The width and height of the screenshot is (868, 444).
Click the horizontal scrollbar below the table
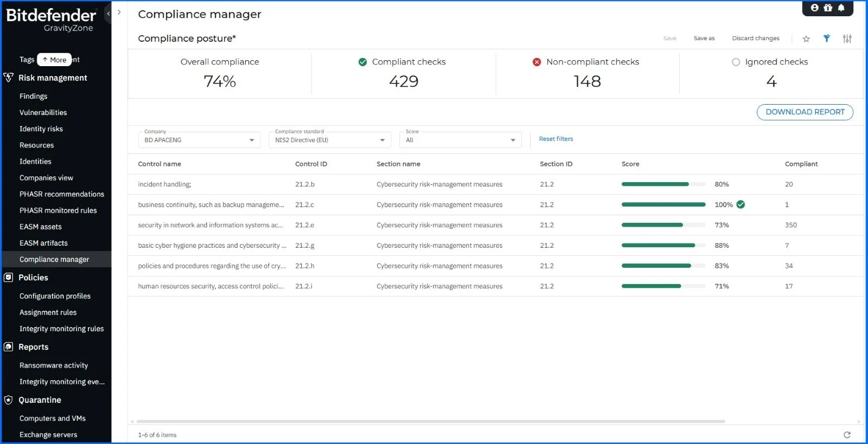pyautogui.click(x=430, y=421)
